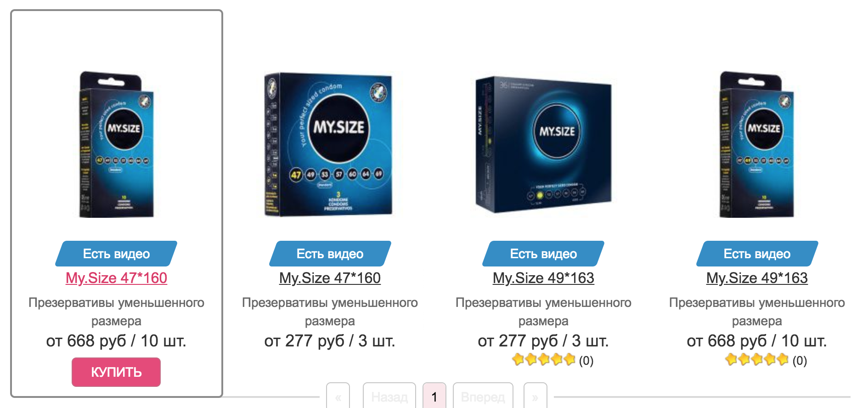Click star rating of third product
This screenshot has width=868, height=408.
point(544,359)
